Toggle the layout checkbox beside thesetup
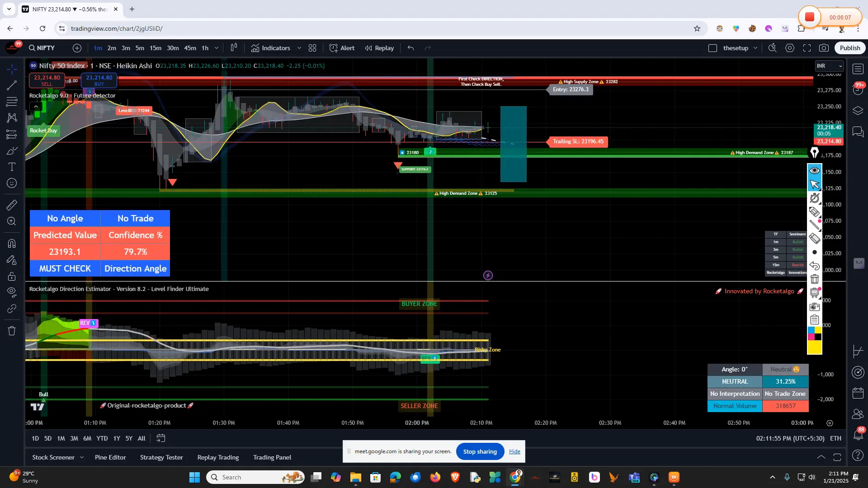 (712, 48)
